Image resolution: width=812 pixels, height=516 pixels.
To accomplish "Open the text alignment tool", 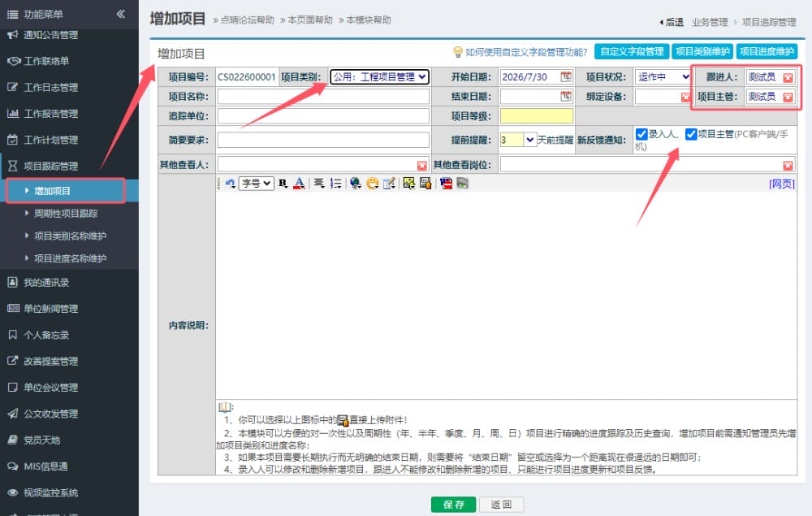I will pos(319,183).
